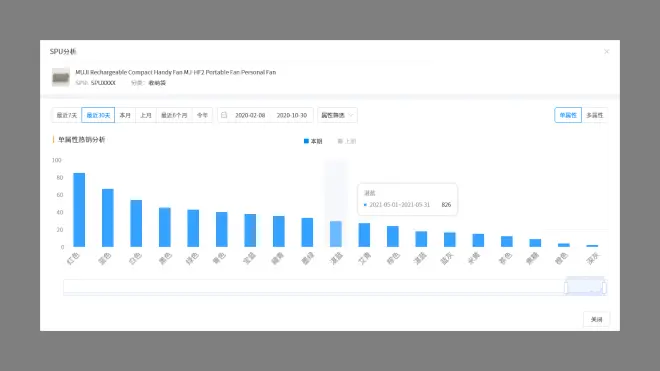This screenshot has width=660, height=371.
Task: Select the 最近30天 time range
Action: pos(98,115)
